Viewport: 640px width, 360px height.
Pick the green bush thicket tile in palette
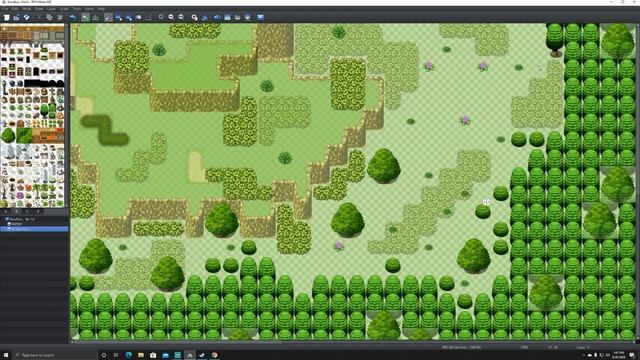[x=24, y=135]
